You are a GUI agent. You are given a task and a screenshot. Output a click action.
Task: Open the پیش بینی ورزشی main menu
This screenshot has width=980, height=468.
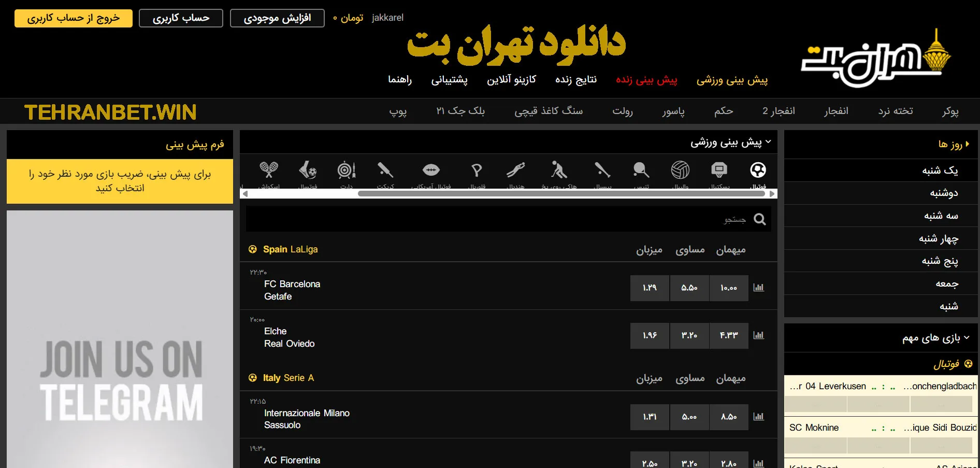[x=732, y=80]
